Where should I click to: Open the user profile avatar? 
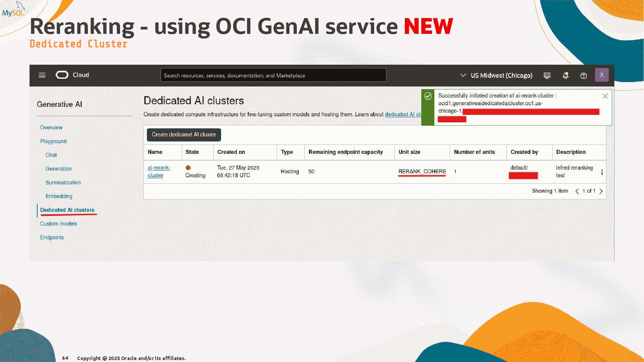click(x=602, y=75)
